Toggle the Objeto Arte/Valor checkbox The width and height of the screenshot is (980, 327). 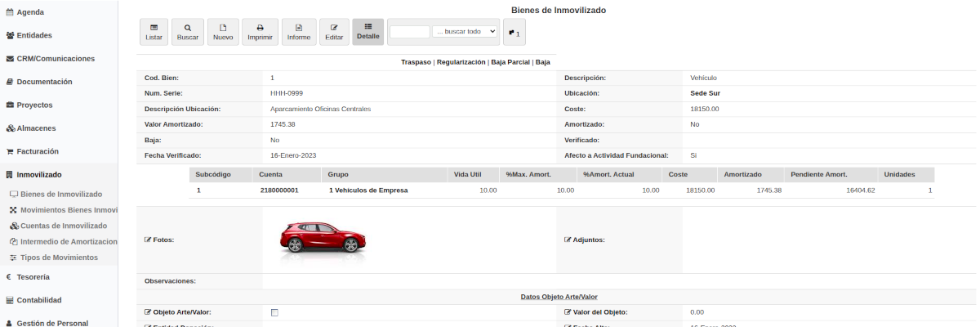click(x=274, y=312)
